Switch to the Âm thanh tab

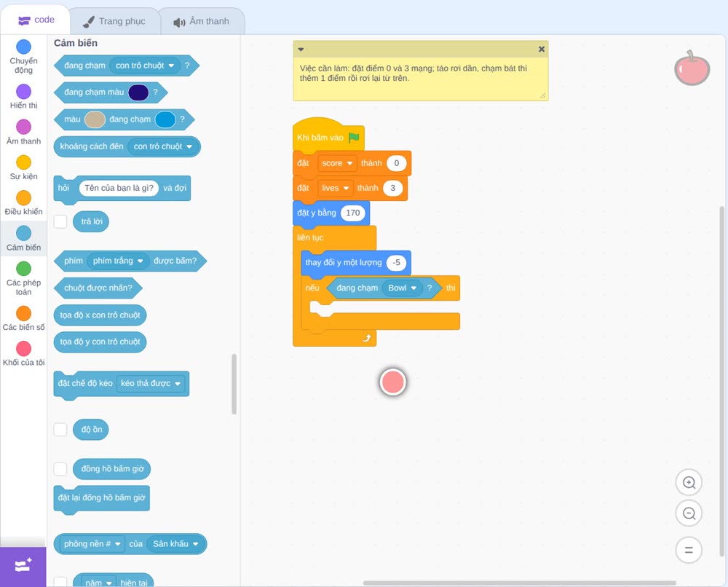202,21
